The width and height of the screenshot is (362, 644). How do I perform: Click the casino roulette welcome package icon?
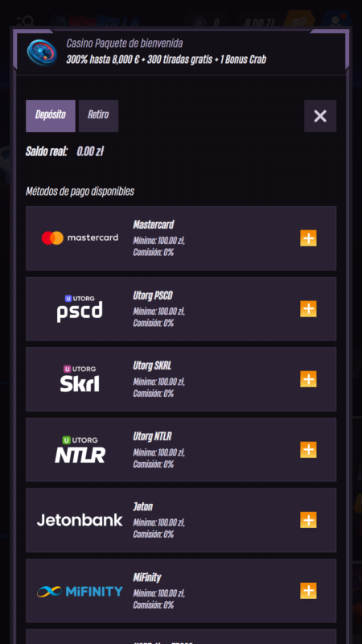click(x=42, y=52)
